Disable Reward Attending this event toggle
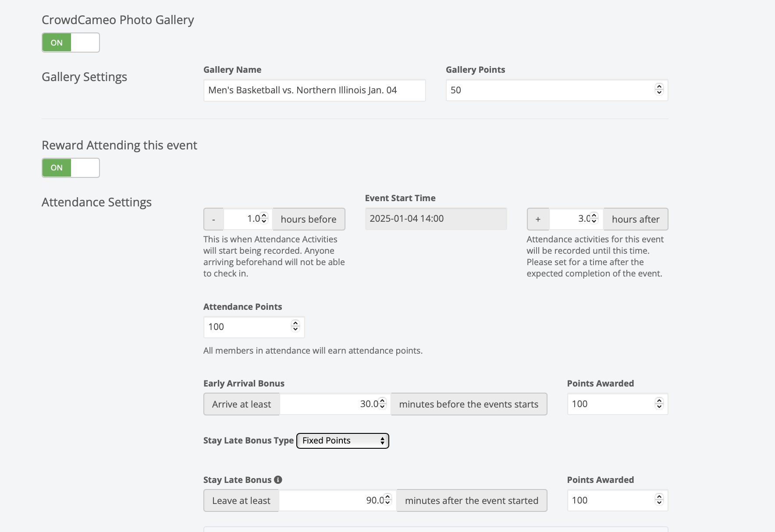 point(71,168)
